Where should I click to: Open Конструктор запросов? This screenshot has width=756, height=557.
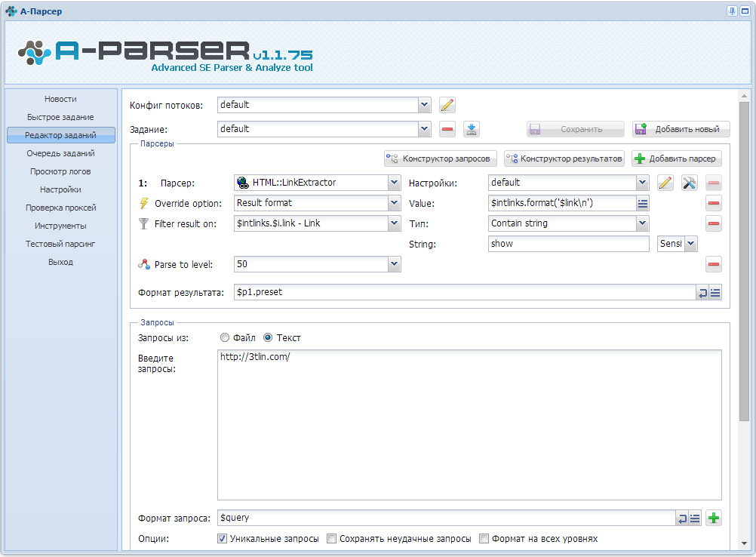coord(440,158)
